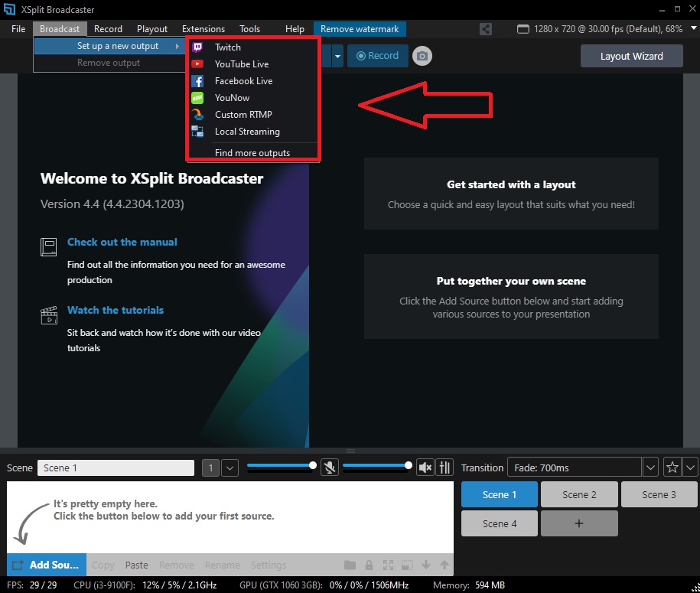This screenshot has width=700, height=593.
Task: Click Paste in sources toolbar
Action: 137,565
